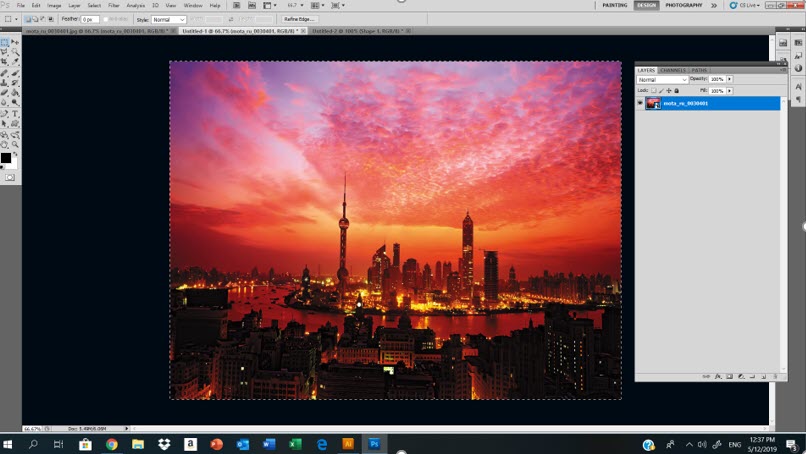
Task: Choose New Selection mode
Action: (28, 20)
